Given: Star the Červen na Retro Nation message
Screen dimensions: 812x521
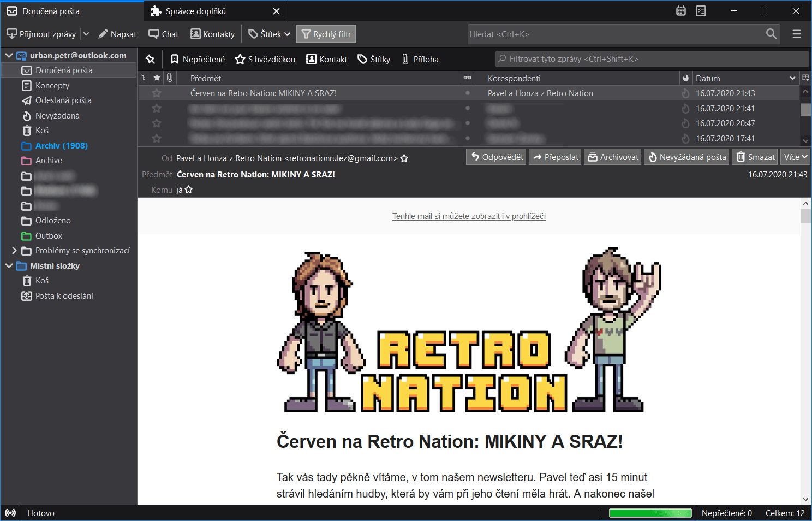Looking at the screenshot, I should (157, 93).
